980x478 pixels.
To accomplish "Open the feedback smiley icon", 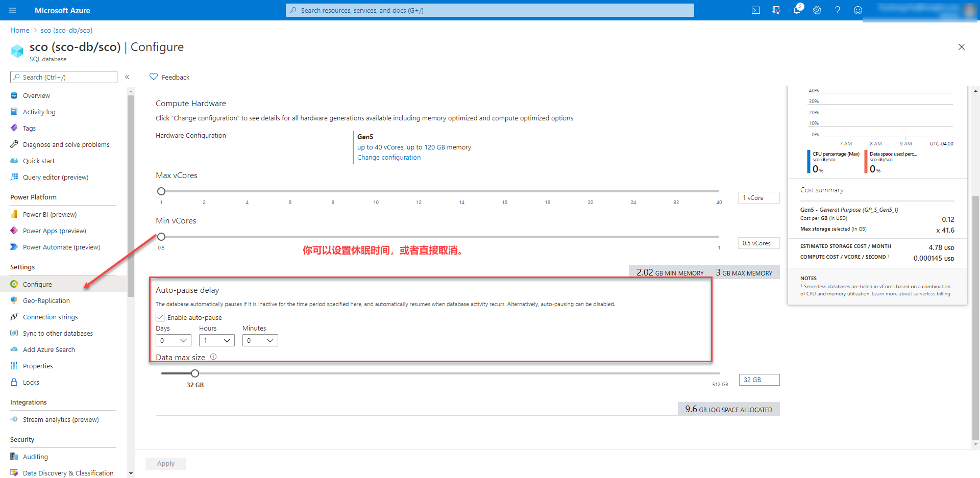I will pyautogui.click(x=858, y=10).
